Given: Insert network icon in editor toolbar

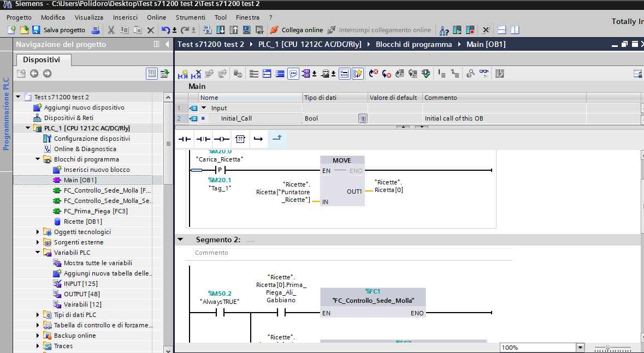Looking at the screenshot, I should pyautogui.click(x=183, y=74).
